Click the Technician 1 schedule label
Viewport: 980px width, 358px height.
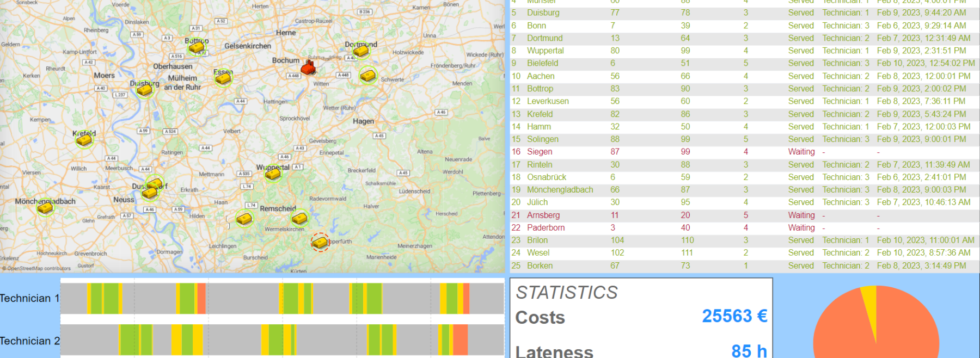[30, 298]
